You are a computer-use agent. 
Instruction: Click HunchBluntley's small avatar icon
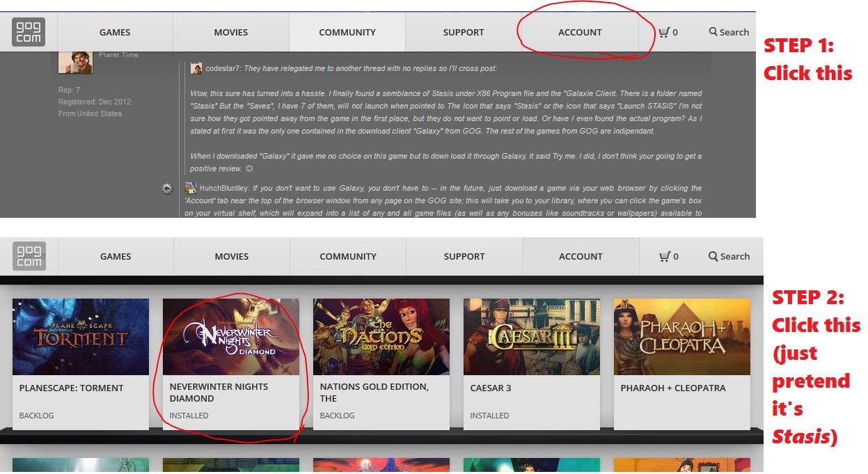coord(191,188)
